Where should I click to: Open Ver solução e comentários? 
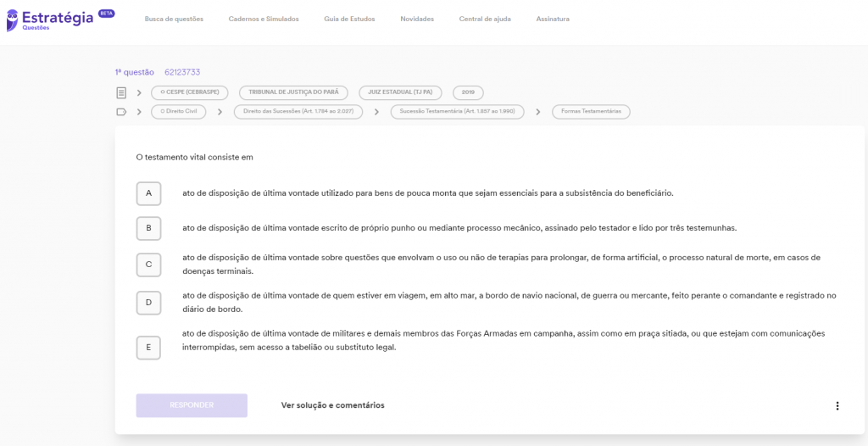tap(332, 405)
